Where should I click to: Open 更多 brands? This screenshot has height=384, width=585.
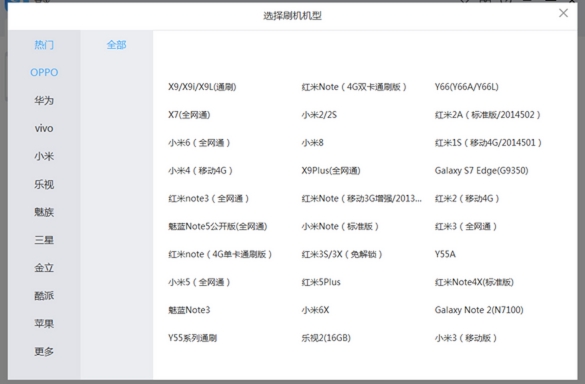(44, 352)
